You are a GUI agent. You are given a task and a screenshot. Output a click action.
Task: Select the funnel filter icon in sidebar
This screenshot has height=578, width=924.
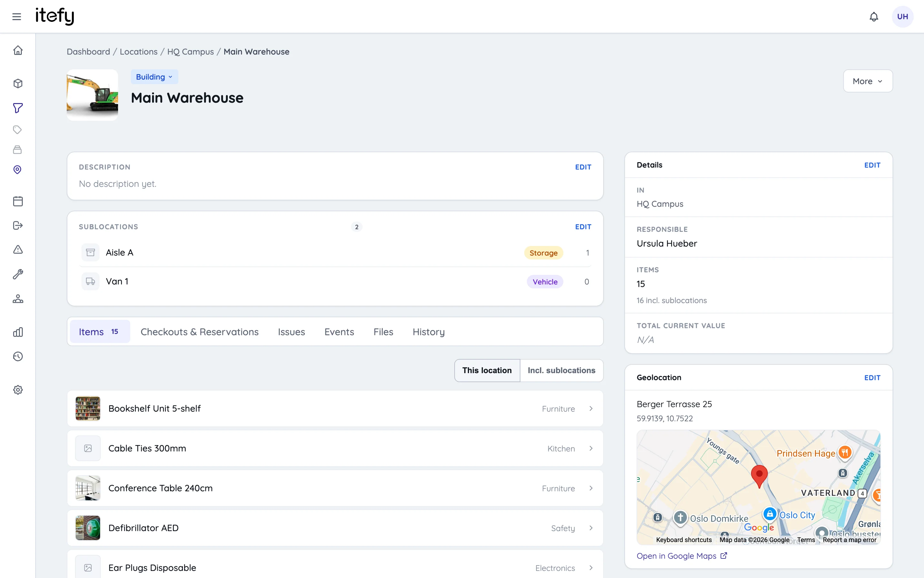pos(18,108)
